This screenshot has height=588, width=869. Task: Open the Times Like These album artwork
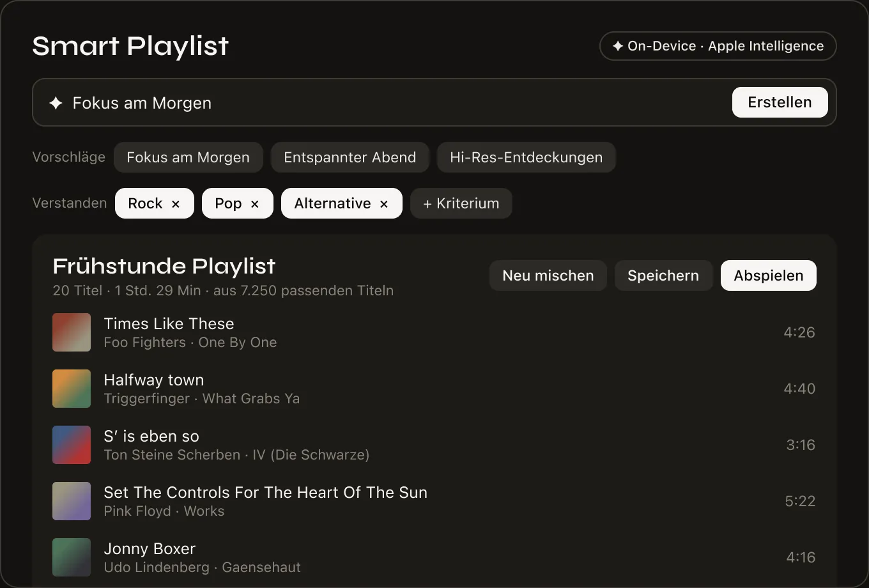72,332
